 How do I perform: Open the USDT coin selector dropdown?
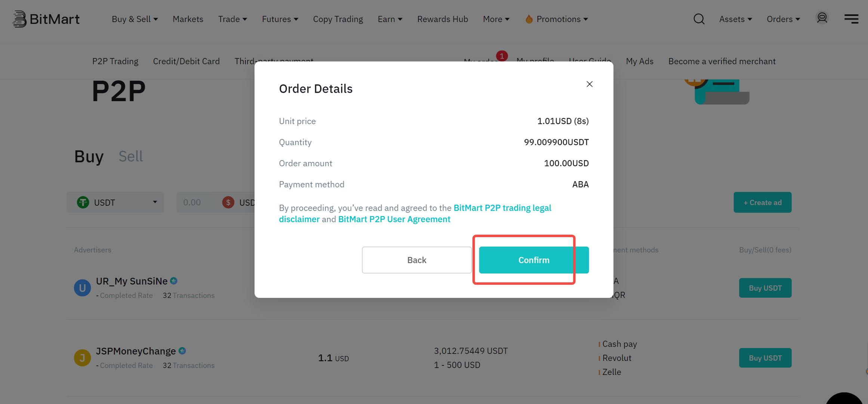(115, 202)
